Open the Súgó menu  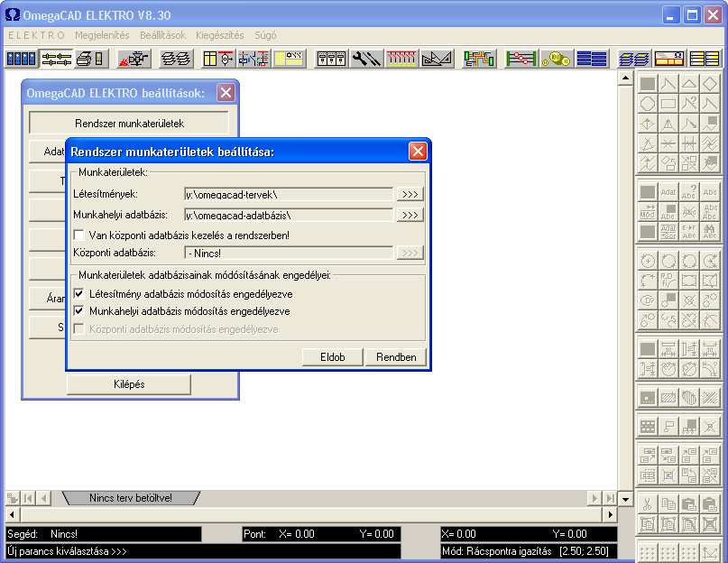(x=265, y=35)
